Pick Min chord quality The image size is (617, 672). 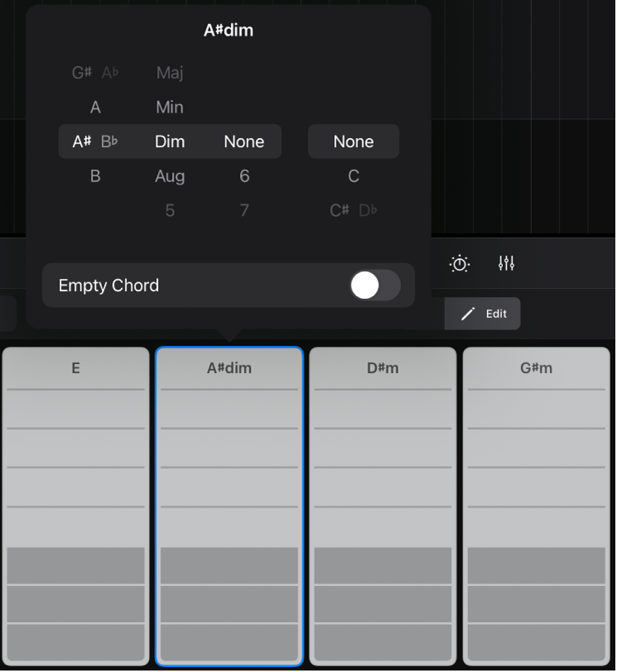(170, 107)
